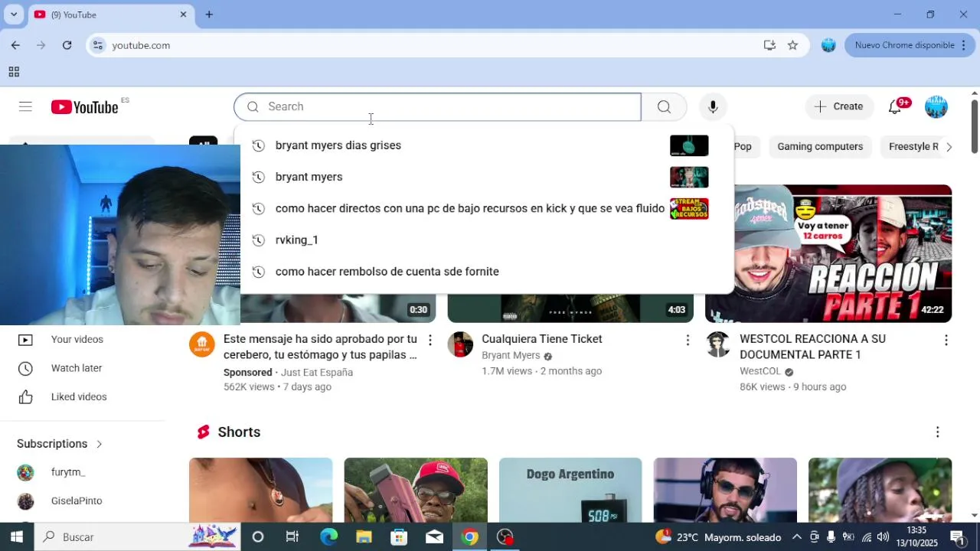Open 'WESTCOL REACCIONA A SU DOCUMENTAL' title
Image resolution: width=980 pixels, height=551 pixels.
[812, 347]
